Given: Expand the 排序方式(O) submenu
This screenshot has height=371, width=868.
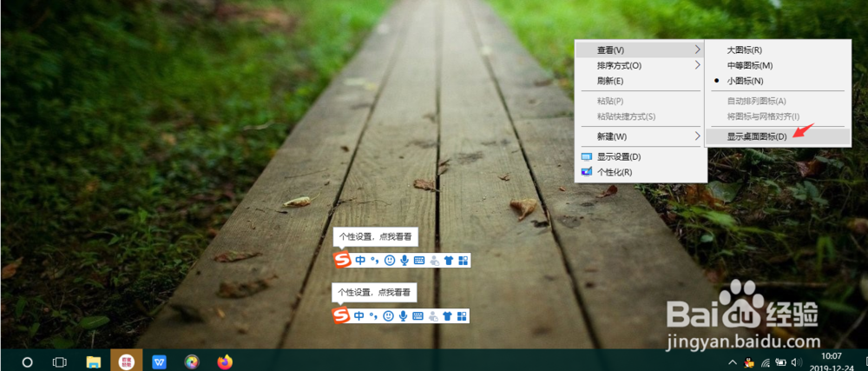Looking at the screenshot, I should (640, 65).
